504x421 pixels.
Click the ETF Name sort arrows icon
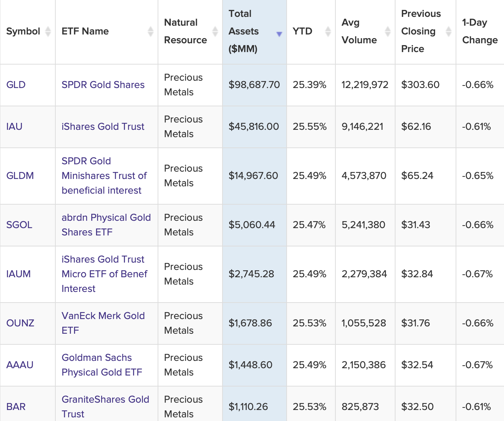150,32
